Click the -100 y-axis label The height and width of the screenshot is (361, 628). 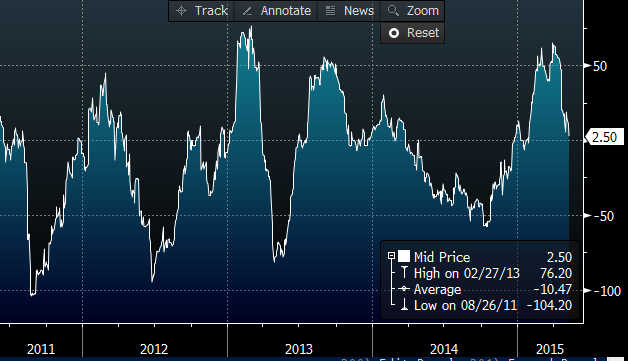pos(607,291)
